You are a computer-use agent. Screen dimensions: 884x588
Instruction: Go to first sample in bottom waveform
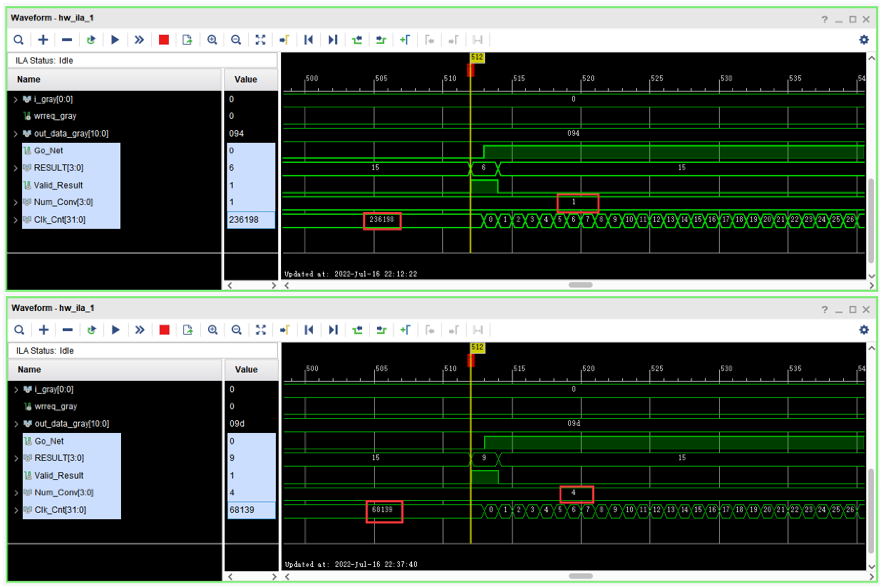pos(309,330)
